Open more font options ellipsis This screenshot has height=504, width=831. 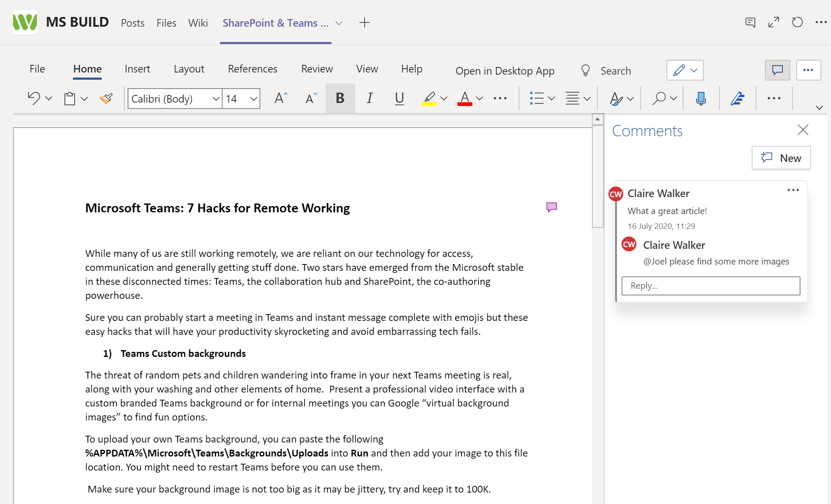coord(500,98)
